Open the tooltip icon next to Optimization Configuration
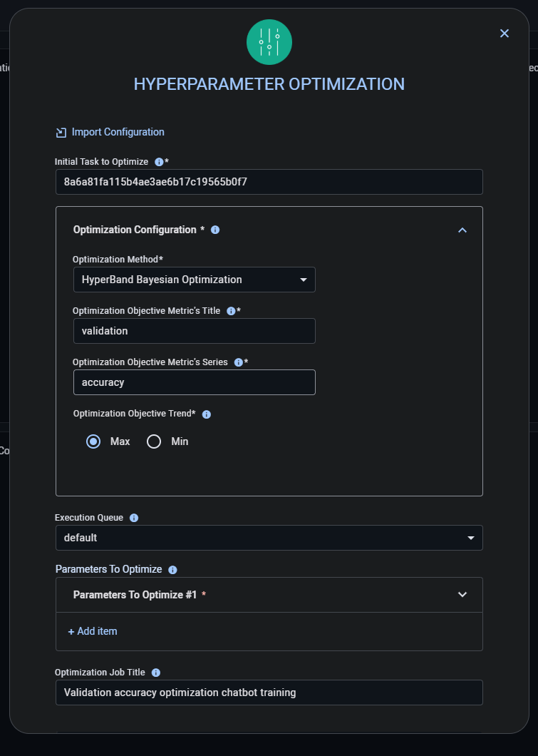Image resolution: width=538 pixels, height=756 pixels. pyautogui.click(x=214, y=230)
